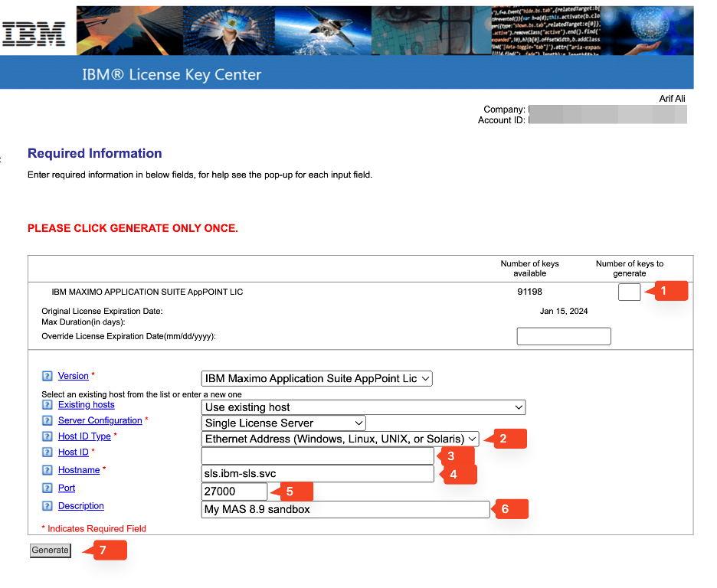717x588 pixels.
Task: Open the Server Configuration help link
Action: click(100, 420)
